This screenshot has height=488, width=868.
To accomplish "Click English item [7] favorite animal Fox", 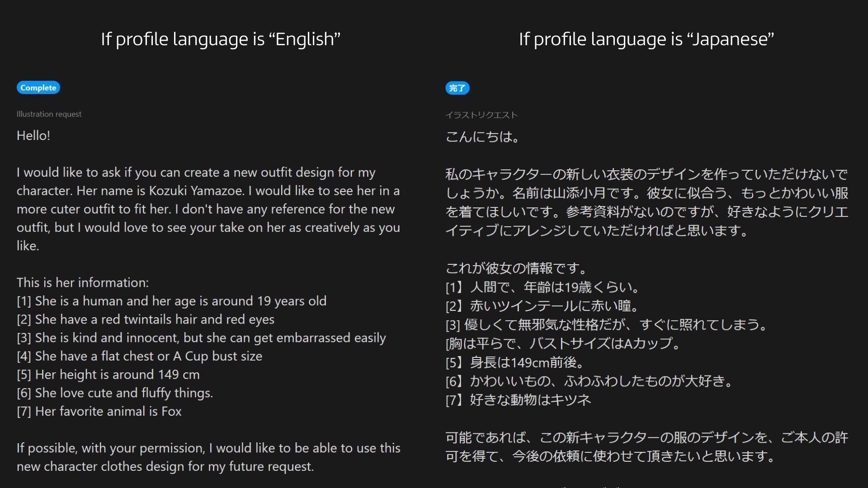I will (99, 412).
